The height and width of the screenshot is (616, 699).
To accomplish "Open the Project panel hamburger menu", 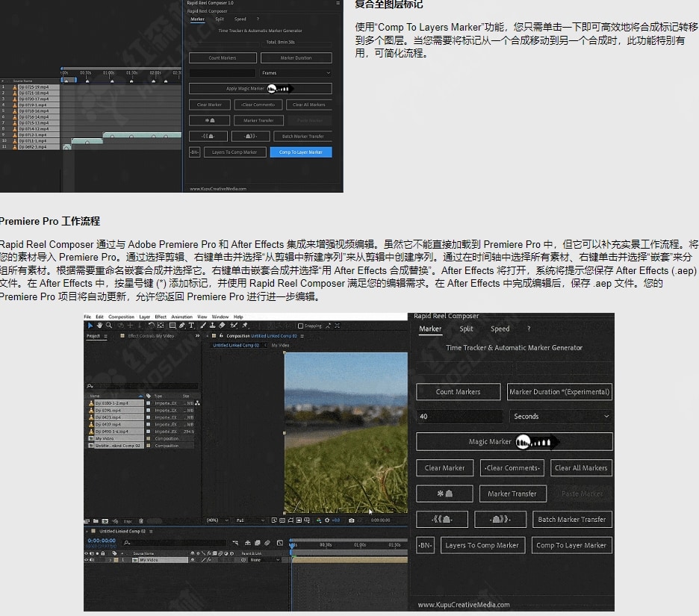I will click(105, 336).
